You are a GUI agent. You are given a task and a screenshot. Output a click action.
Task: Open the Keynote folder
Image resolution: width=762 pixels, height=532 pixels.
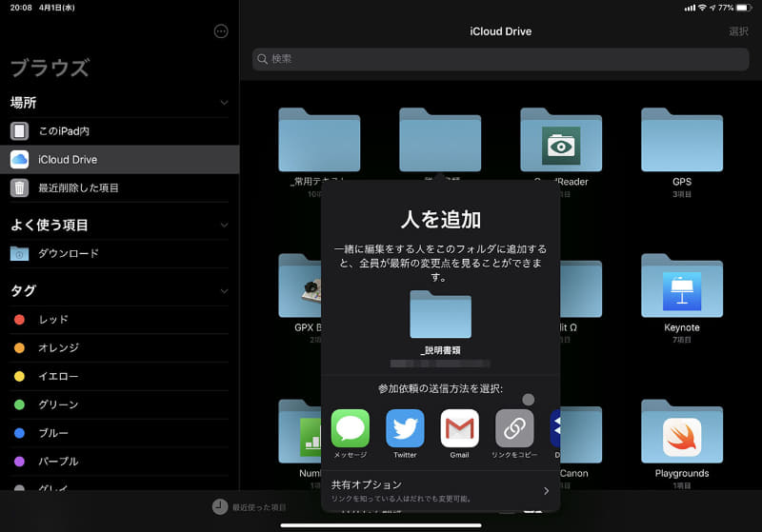[682, 286]
